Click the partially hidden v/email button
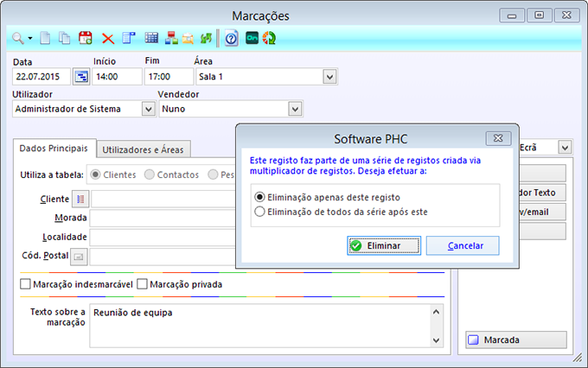588x368 pixels. [542, 213]
